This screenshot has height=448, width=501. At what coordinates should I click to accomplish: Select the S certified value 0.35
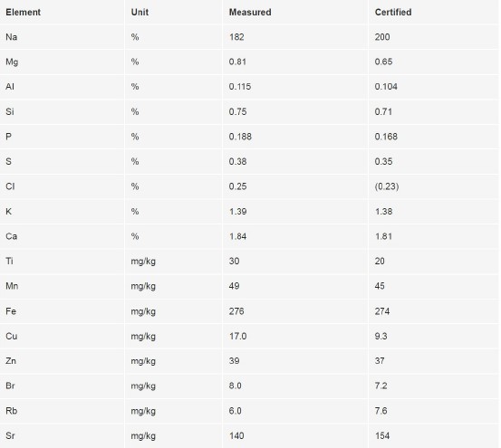coord(383,161)
